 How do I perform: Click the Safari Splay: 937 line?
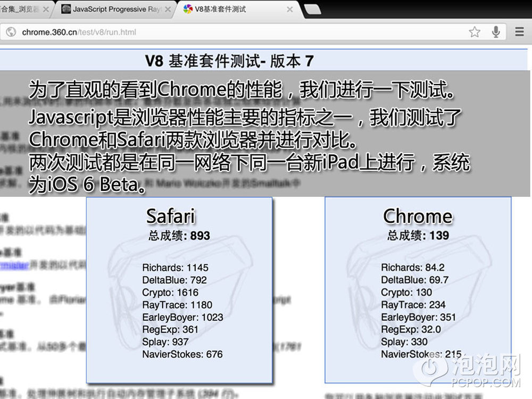pos(165,342)
